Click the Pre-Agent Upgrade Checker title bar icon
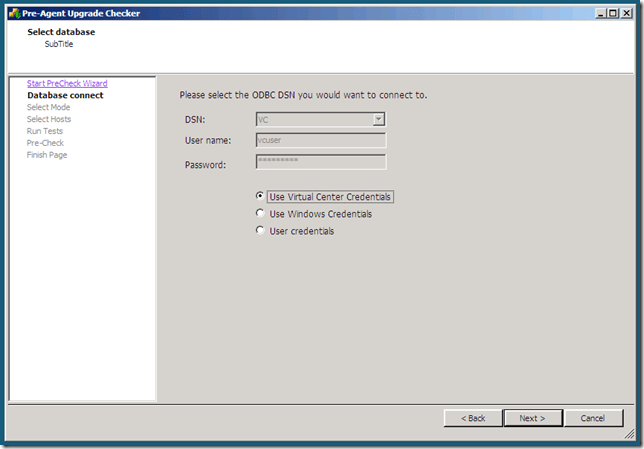The width and height of the screenshot is (644, 449). click(14, 13)
